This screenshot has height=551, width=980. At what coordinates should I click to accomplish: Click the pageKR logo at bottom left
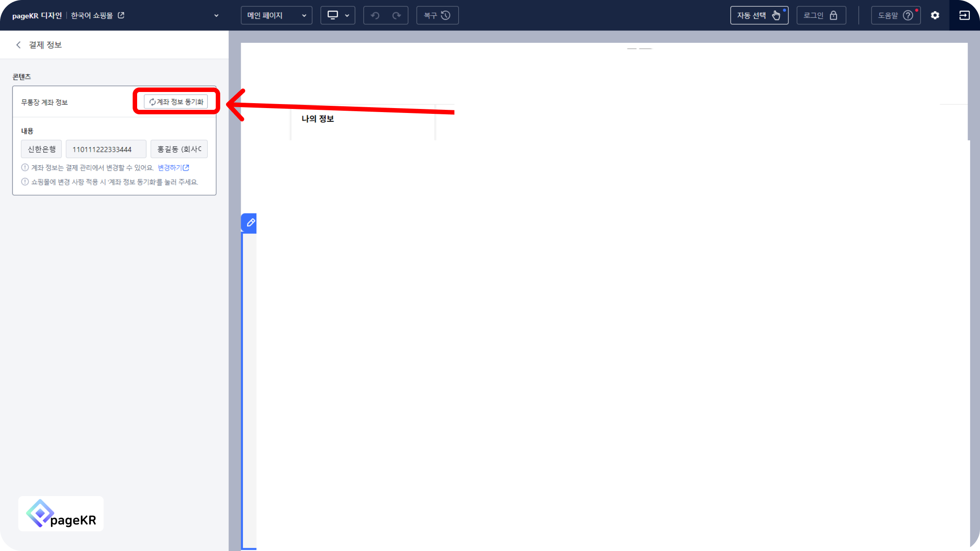tap(61, 514)
